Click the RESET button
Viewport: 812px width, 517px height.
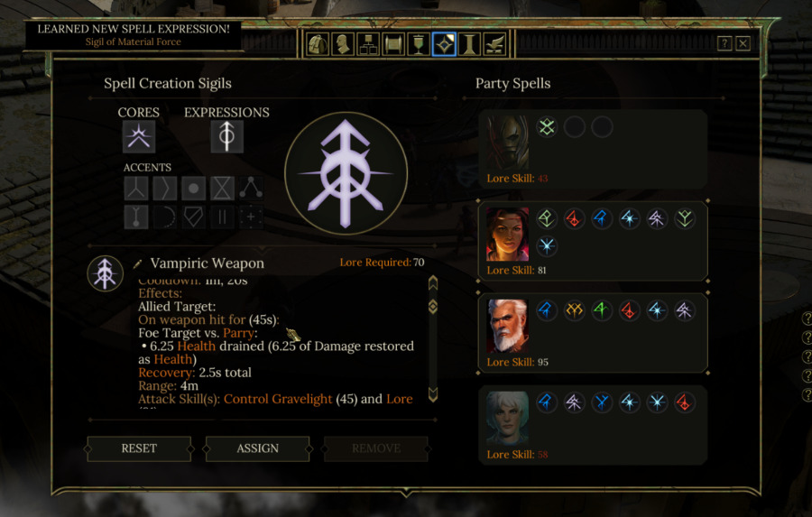click(139, 448)
